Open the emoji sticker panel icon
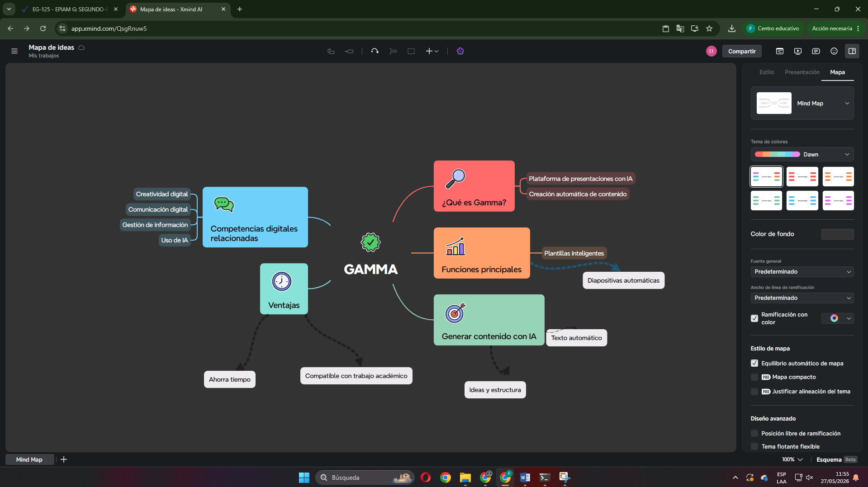This screenshot has height=487, width=868. 834,51
